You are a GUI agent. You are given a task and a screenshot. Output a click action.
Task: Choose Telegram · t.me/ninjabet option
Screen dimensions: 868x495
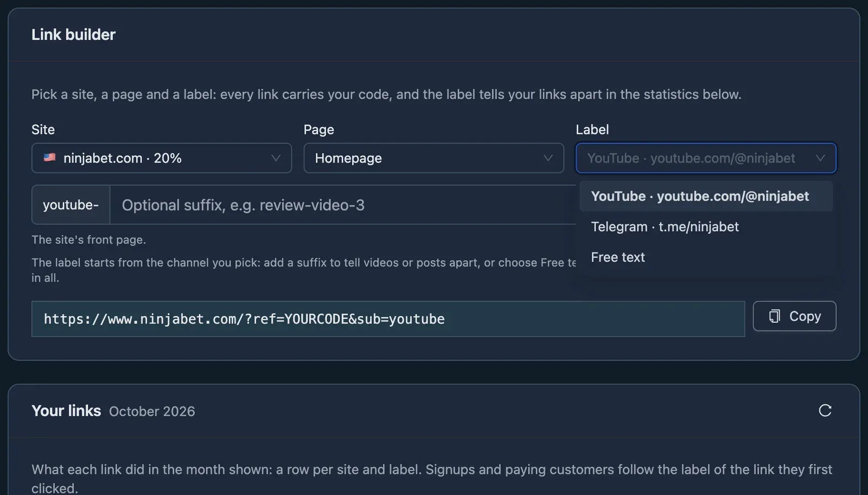pyautogui.click(x=706, y=226)
